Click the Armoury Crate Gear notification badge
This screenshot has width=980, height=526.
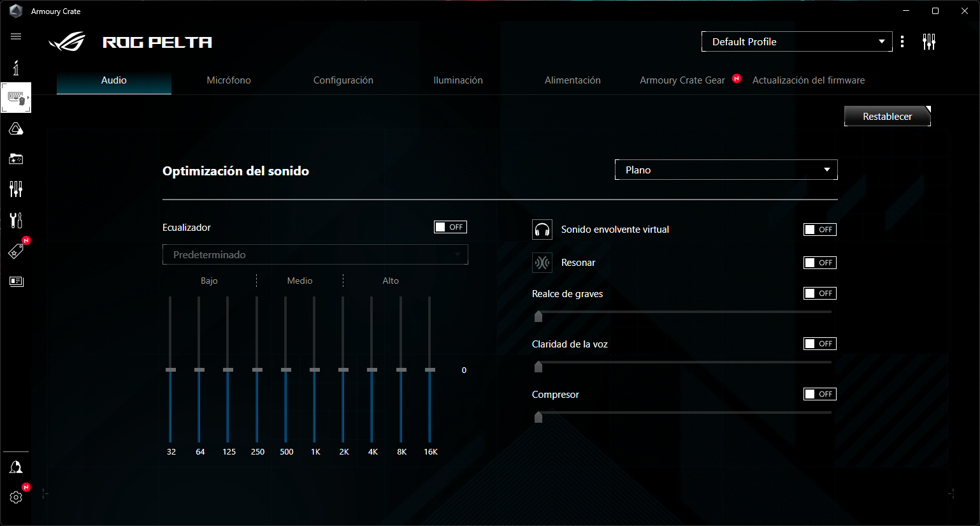click(737, 78)
